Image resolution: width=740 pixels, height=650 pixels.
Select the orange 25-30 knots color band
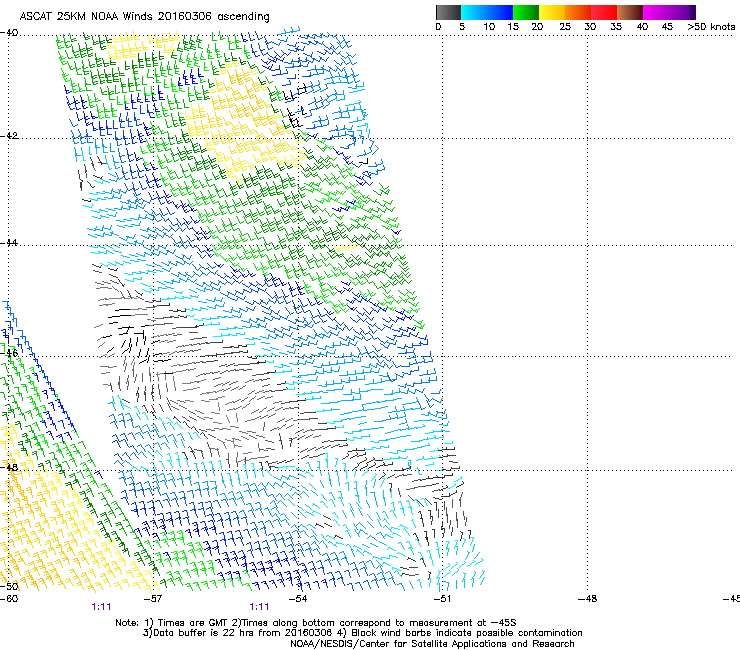[x=578, y=12]
